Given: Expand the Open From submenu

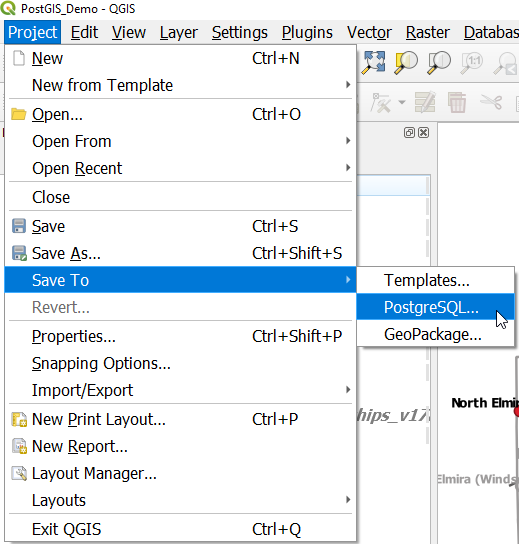Looking at the screenshot, I should click(180, 141).
